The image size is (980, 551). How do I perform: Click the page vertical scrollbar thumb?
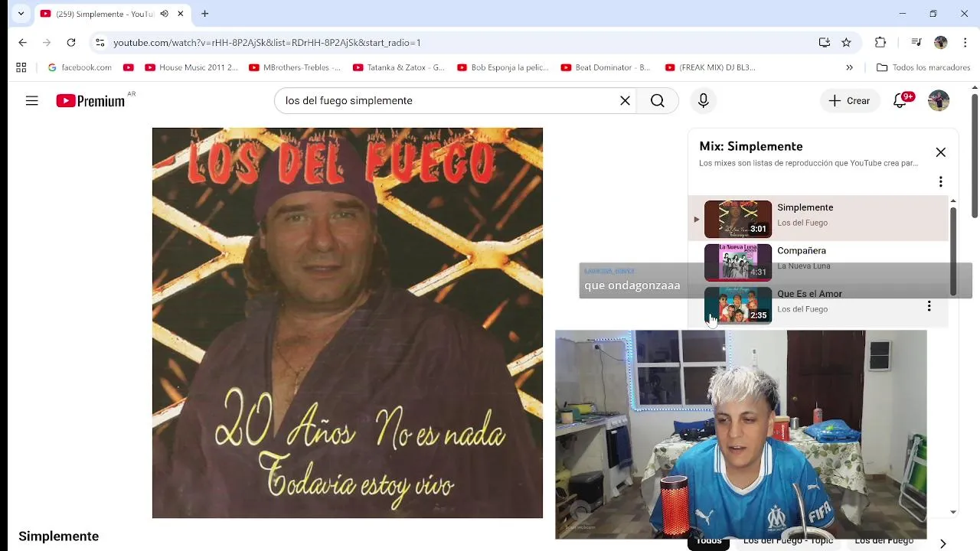tap(974, 156)
